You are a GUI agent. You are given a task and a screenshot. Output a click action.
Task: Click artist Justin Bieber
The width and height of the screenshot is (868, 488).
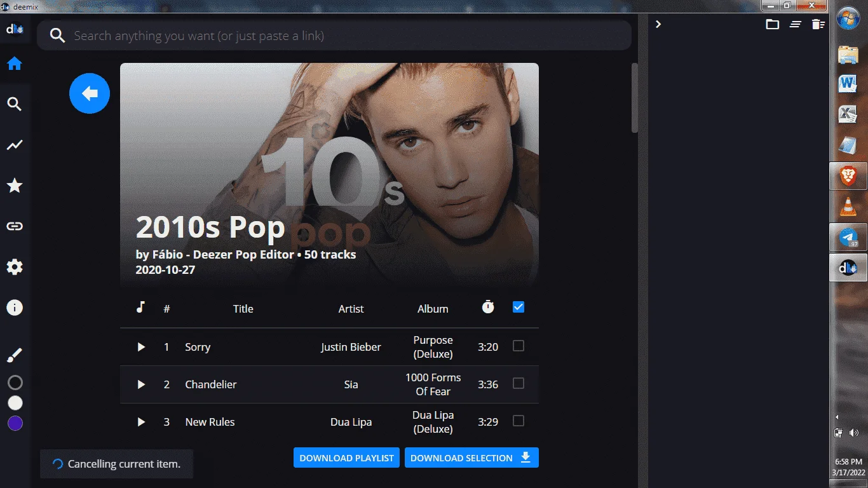[x=351, y=347]
